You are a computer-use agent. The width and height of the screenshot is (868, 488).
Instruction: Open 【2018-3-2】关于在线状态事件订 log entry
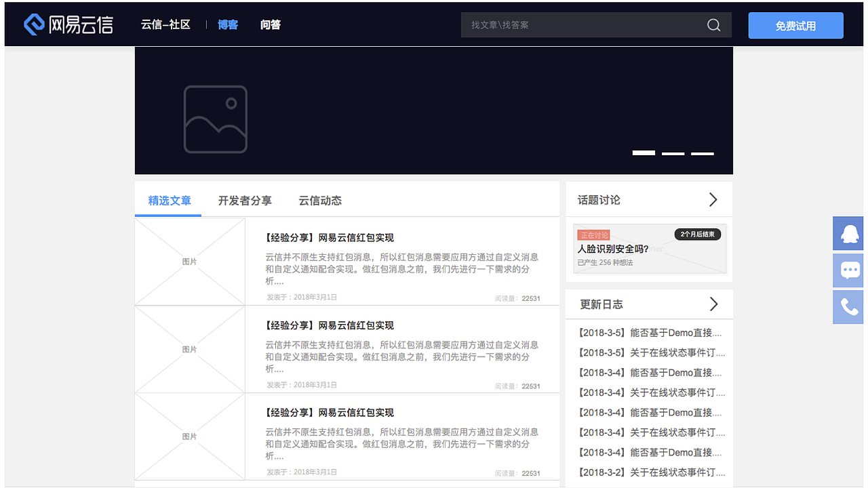(651, 472)
